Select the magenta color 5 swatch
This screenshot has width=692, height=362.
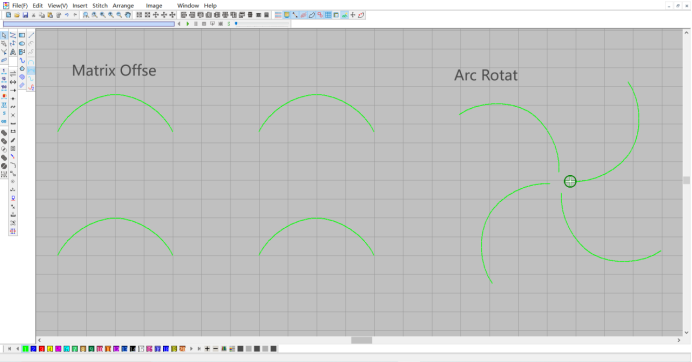(x=58, y=349)
